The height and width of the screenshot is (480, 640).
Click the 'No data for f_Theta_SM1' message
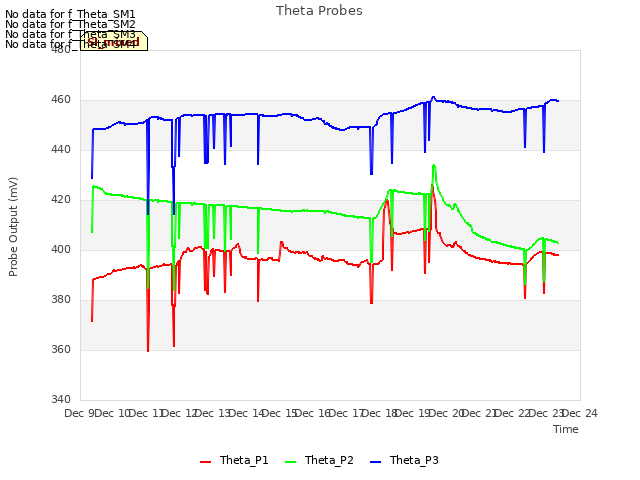point(70,14)
